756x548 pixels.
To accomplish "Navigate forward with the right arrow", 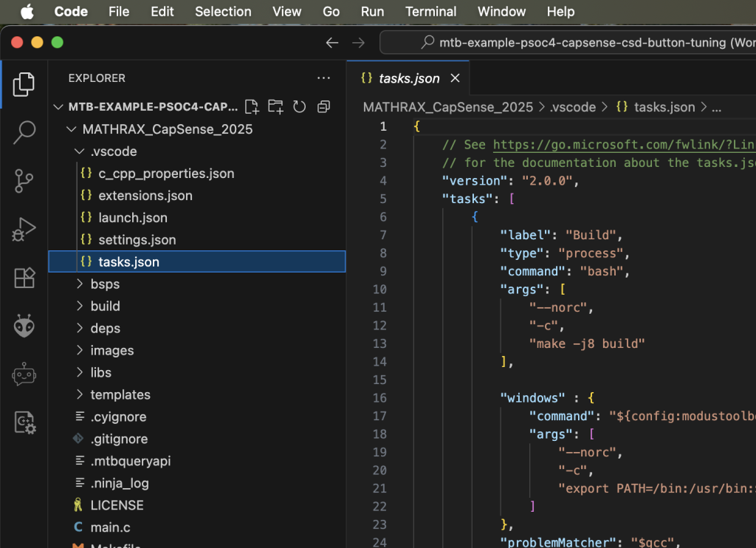I will 358,43.
